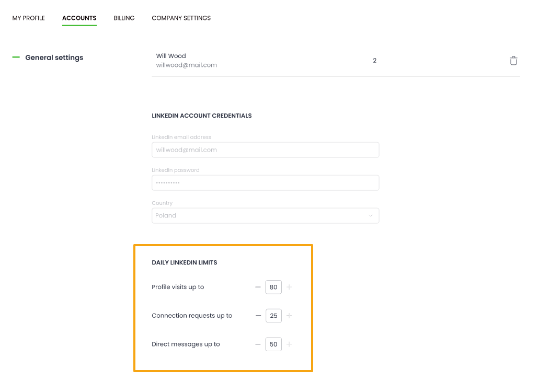The width and height of the screenshot is (550, 392).
Task: Open the Billing tab
Action: tap(124, 18)
